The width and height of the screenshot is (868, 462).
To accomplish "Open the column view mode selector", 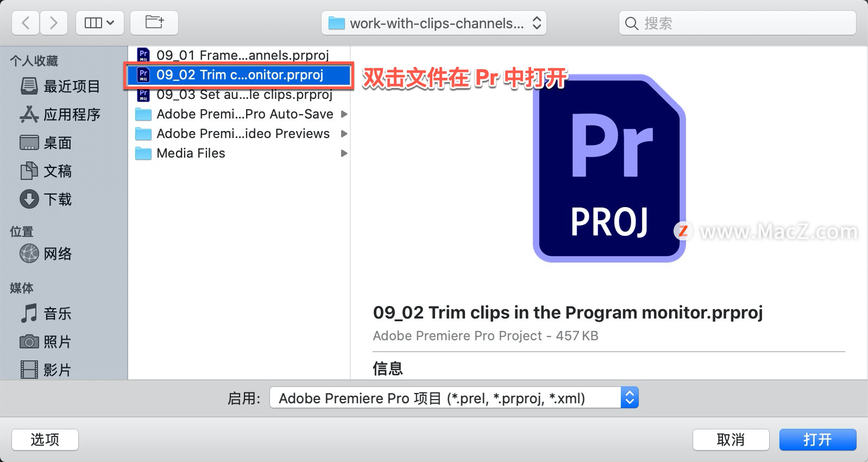I will tap(100, 23).
